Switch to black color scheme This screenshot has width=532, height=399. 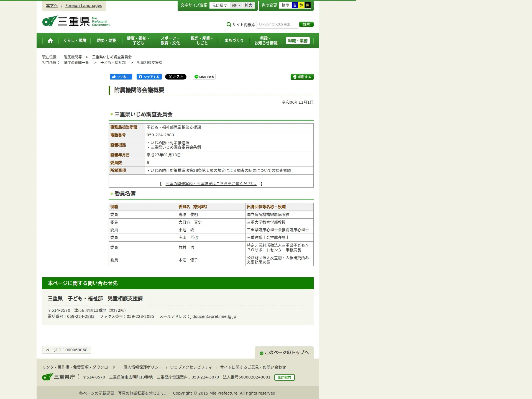(307, 5)
